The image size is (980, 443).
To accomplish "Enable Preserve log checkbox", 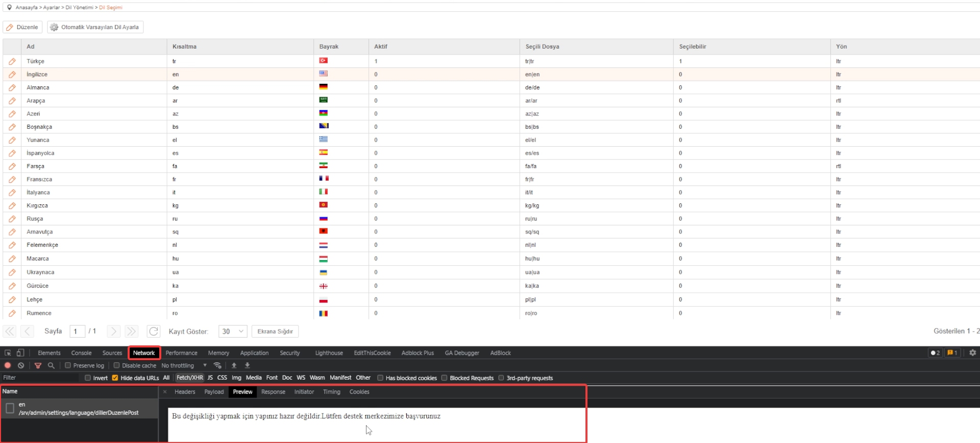I will 68,365.
